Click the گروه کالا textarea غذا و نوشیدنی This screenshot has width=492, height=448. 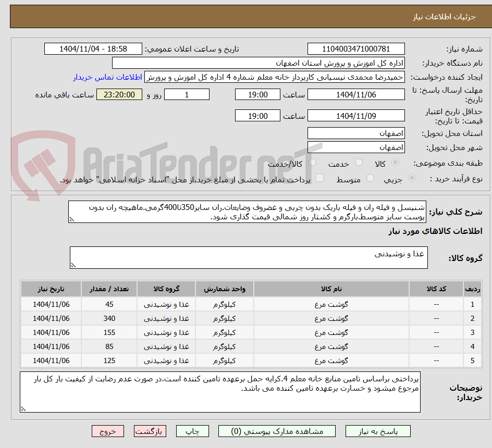tap(249, 257)
